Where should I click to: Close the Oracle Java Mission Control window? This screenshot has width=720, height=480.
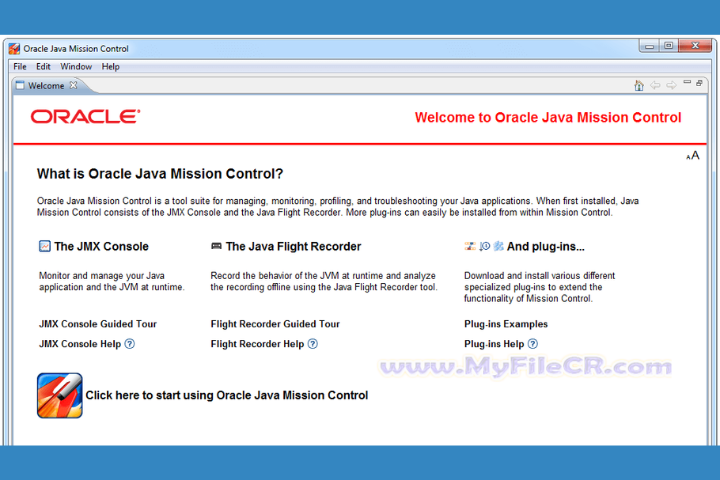[695, 46]
